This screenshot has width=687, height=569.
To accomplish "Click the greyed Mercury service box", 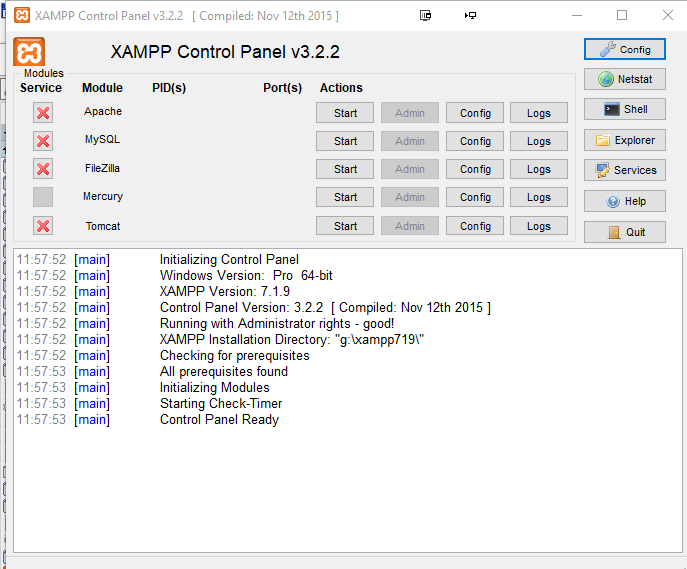I will pos(43,197).
